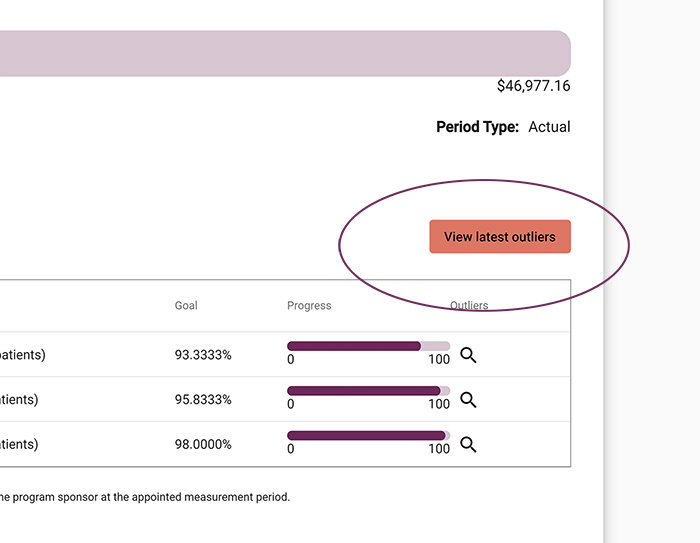Click the Outliers column header

[x=469, y=306]
